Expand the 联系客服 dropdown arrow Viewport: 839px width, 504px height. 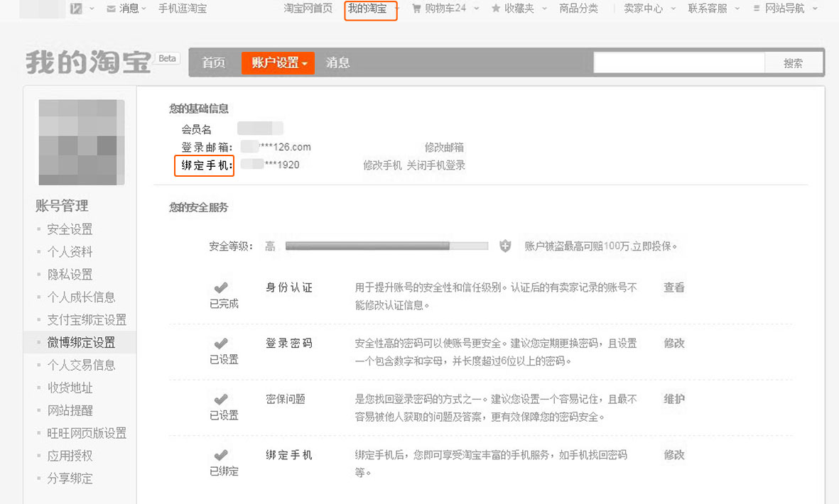coord(737,9)
